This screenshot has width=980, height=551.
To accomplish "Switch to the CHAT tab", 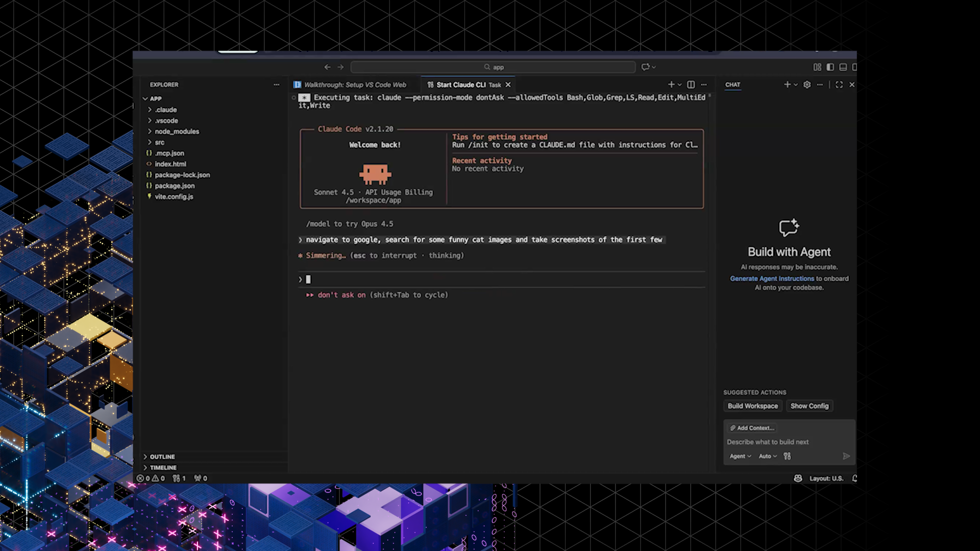I will 732,85.
